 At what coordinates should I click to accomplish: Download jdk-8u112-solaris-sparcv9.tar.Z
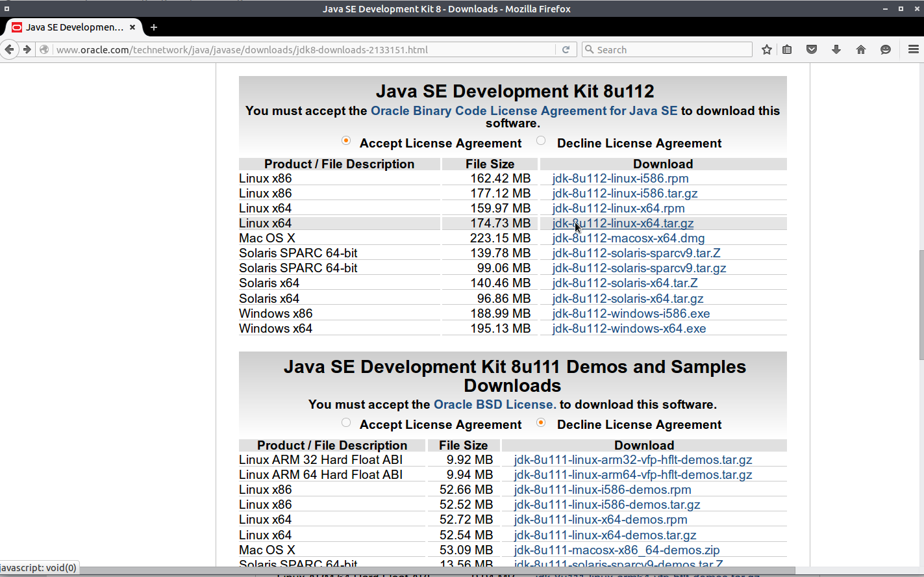(636, 253)
